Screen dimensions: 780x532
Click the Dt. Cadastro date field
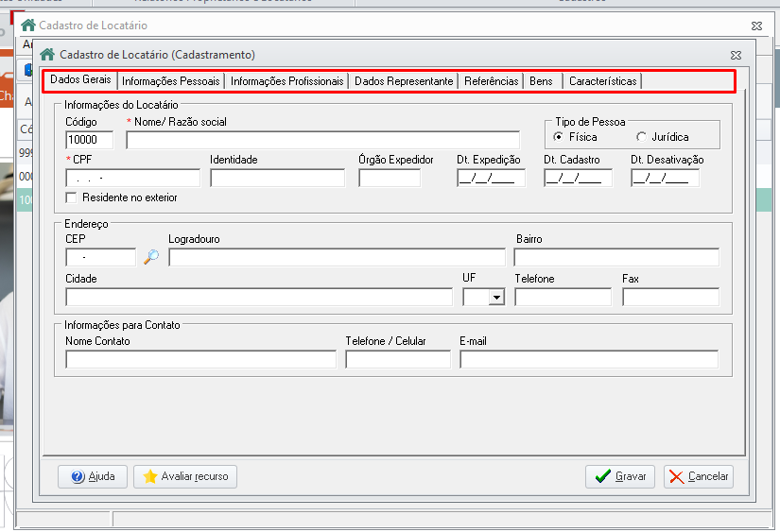(x=578, y=178)
